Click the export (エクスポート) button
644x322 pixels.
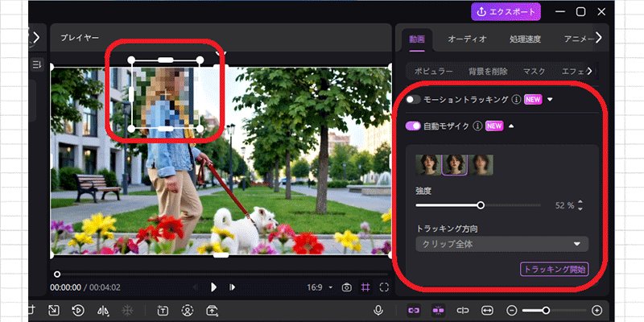point(506,12)
